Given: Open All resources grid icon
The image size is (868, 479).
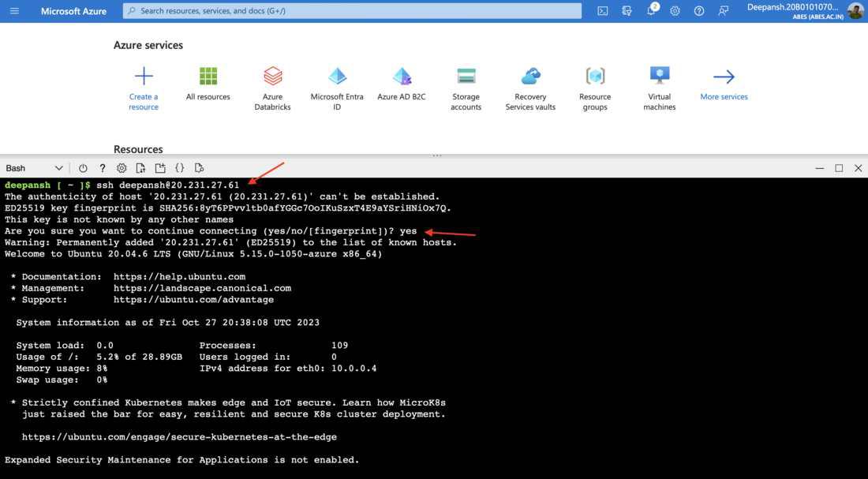Looking at the screenshot, I should [208, 76].
